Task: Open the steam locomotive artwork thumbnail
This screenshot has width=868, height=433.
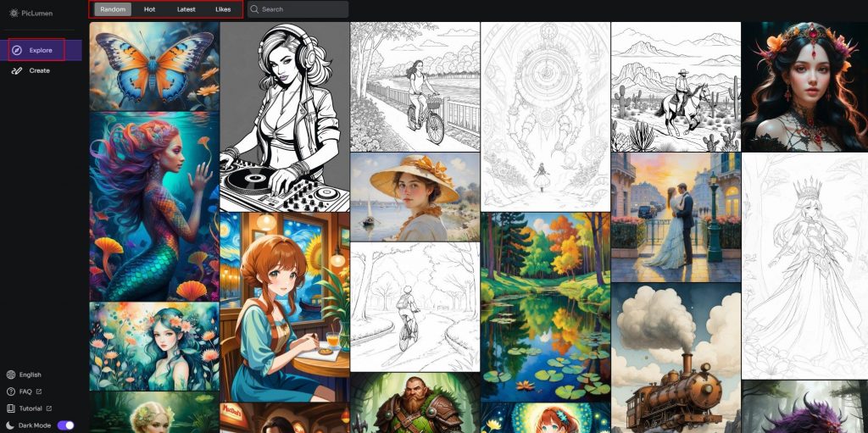Action: point(676,358)
